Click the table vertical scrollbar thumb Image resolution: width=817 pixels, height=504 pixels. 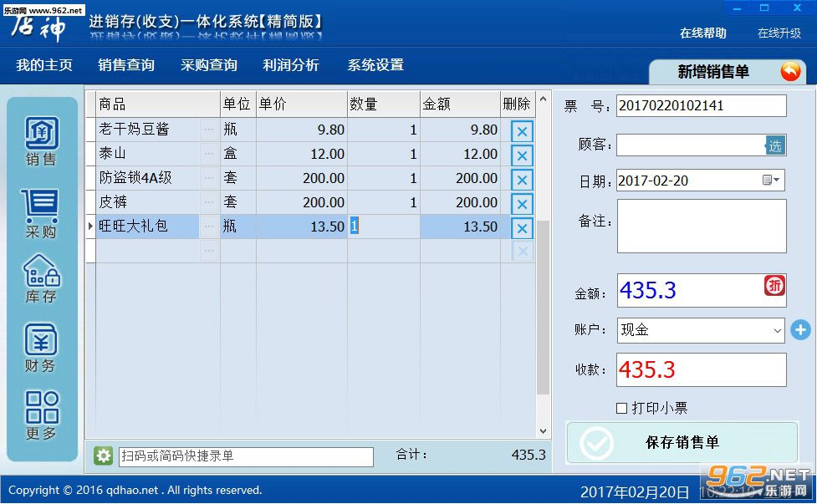coord(543,308)
